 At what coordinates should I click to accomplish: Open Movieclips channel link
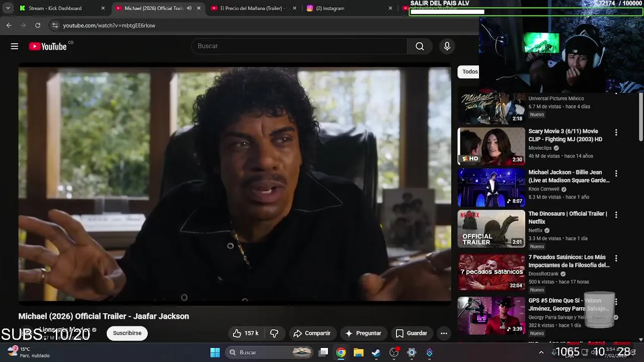click(540, 148)
